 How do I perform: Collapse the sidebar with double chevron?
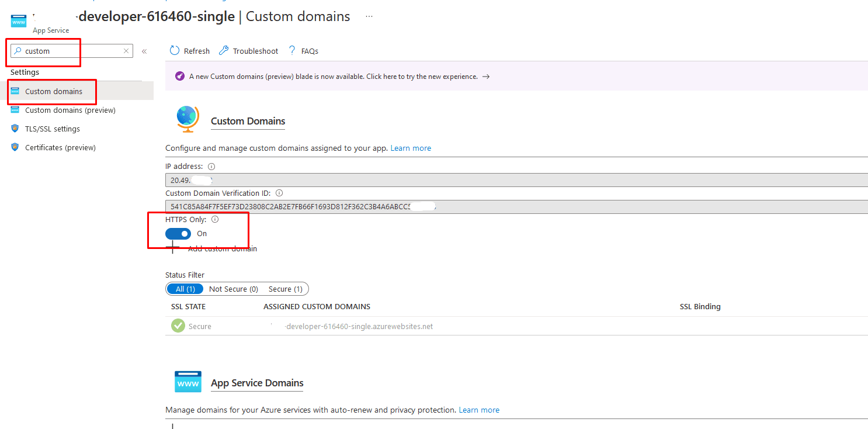(144, 51)
